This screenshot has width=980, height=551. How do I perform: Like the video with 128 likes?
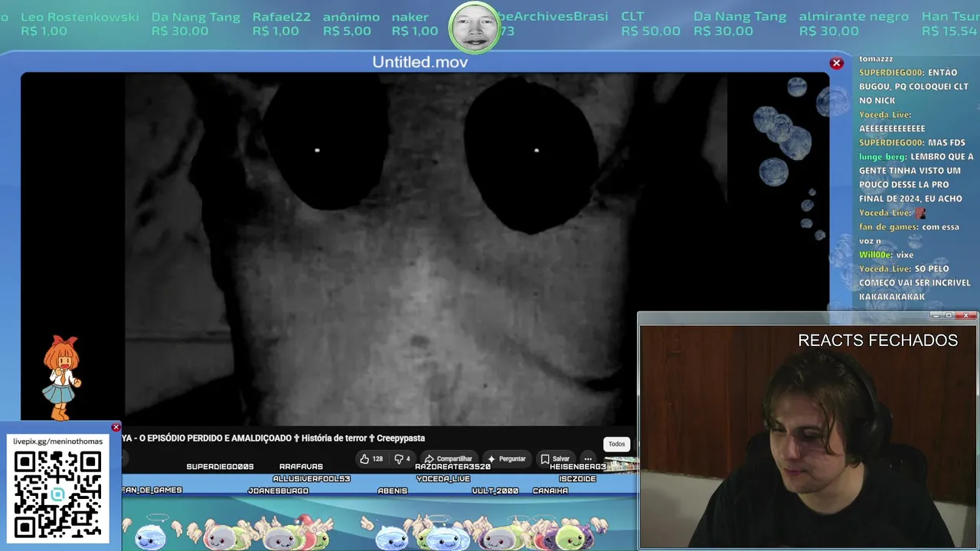pos(371,459)
